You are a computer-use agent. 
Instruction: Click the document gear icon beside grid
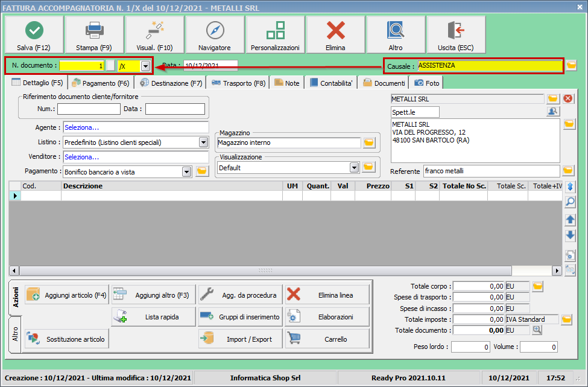tap(570, 255)
